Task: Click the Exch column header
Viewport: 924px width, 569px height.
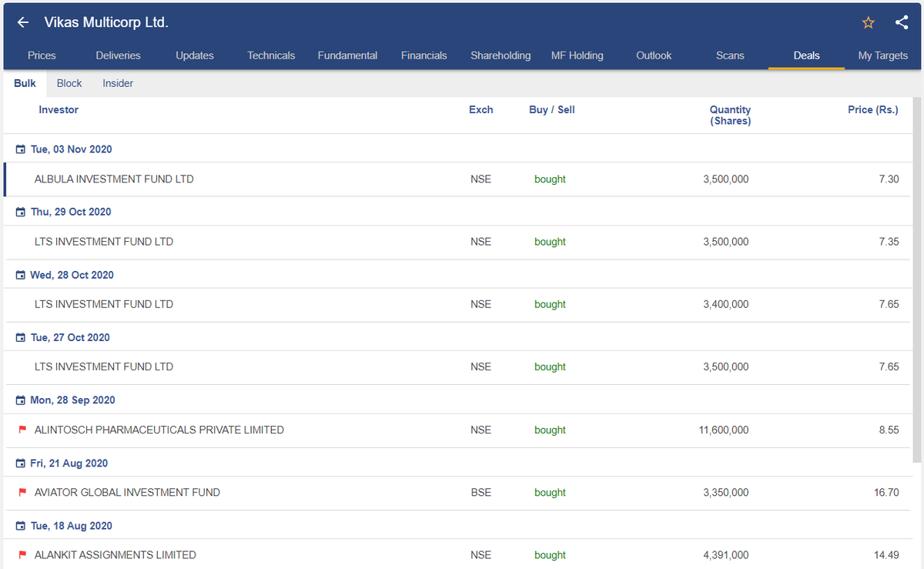Action: 481,110
